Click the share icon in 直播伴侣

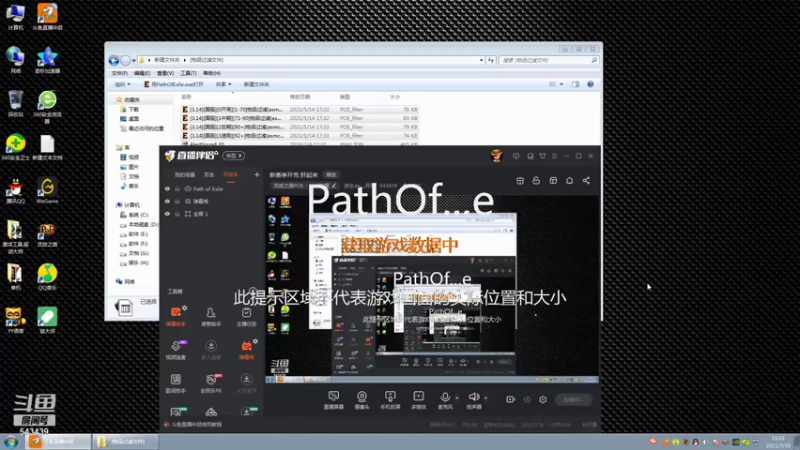pyautogui.click(x=586, y=181)
